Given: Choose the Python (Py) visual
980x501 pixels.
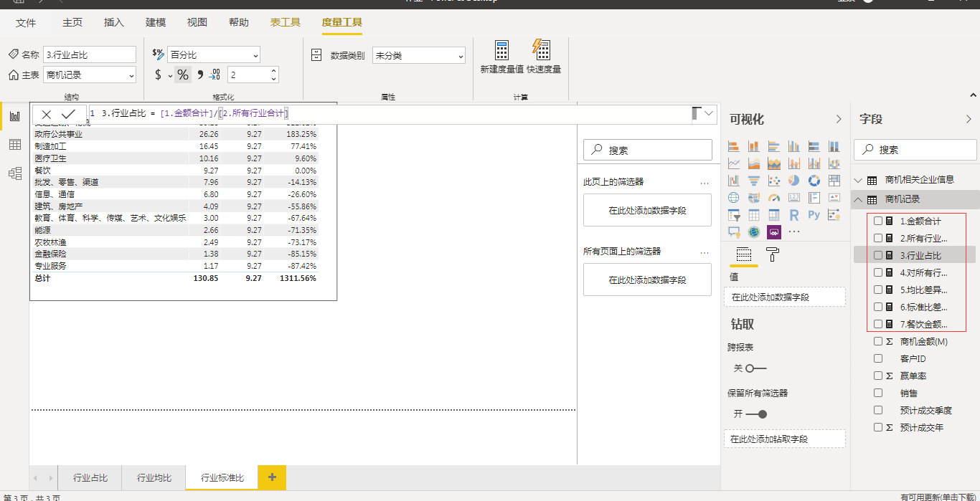Looking at the screenshot, I should pos(814,215).
